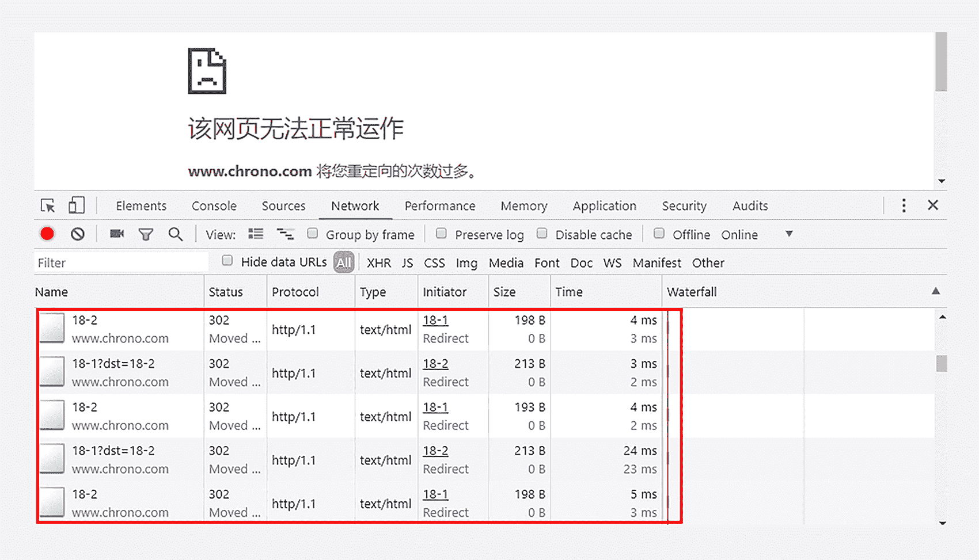Click the network list scroll up arrow
This screenshot has height=560, width=979.
point(942,317)
